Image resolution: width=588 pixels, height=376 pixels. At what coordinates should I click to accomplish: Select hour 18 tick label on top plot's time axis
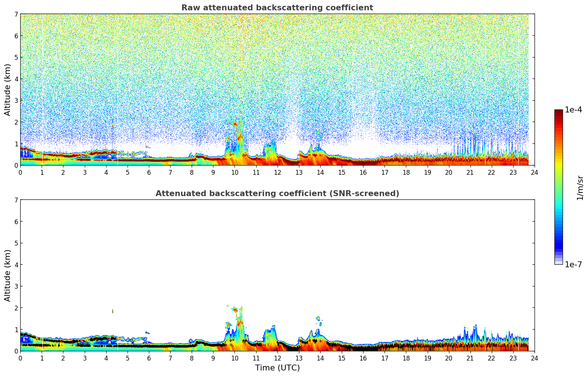tap(406, 172)
